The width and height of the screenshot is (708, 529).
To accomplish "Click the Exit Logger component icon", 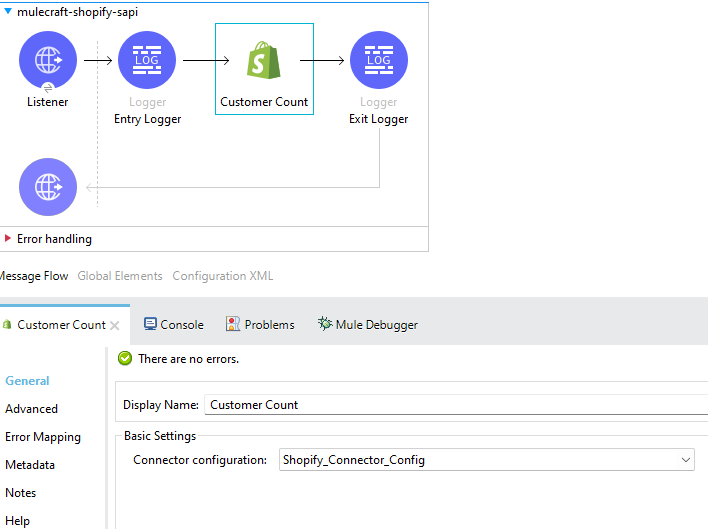I will coord(378,60).
